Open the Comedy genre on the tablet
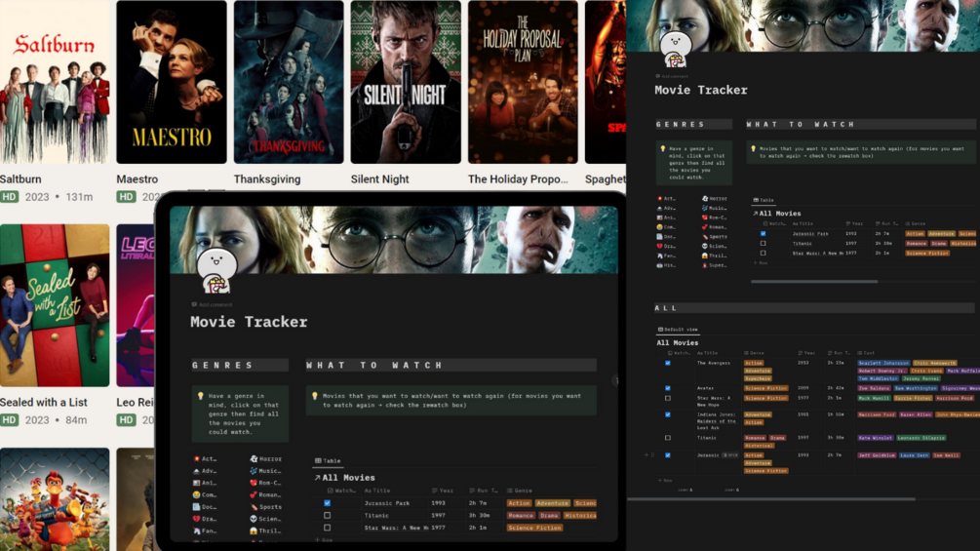980x551 pixels. pos(205,494)
